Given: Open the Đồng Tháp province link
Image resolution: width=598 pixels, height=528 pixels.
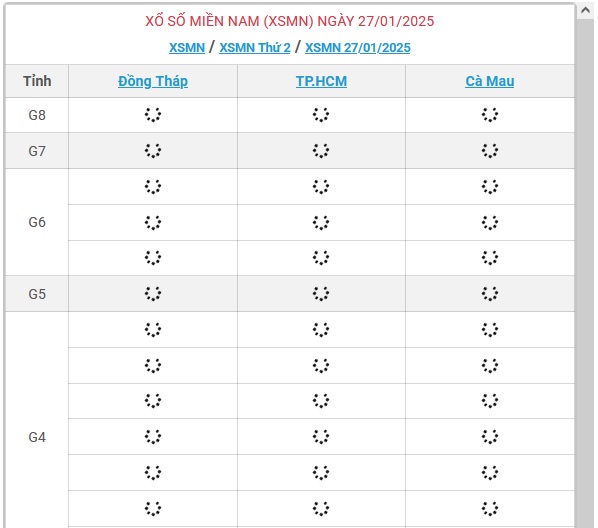Looking at the screenshot, I should tap(153, 81).
